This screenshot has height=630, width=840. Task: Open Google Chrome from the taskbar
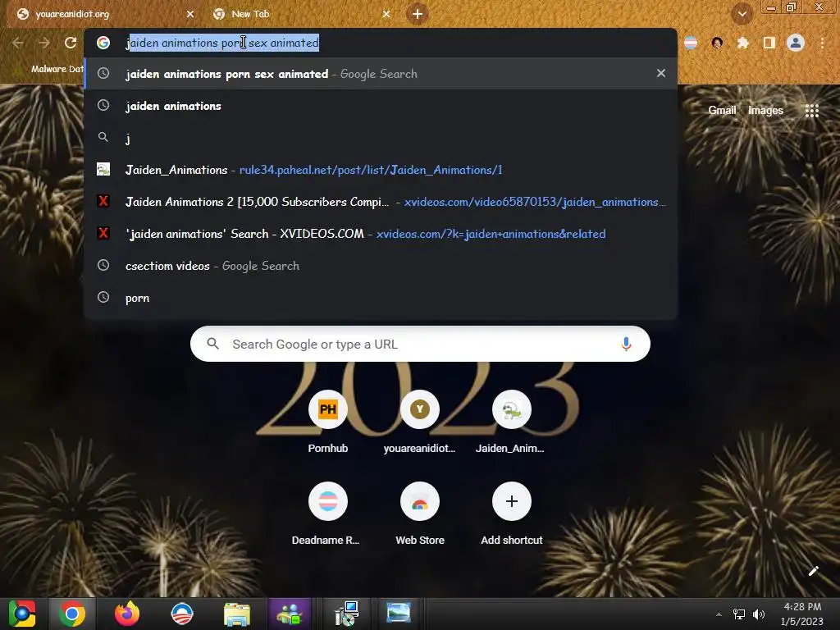coord(72,614)
